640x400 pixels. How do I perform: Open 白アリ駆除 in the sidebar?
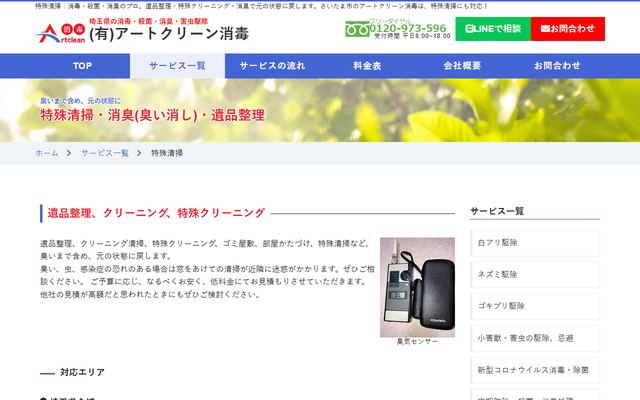(x=535, y=242)
